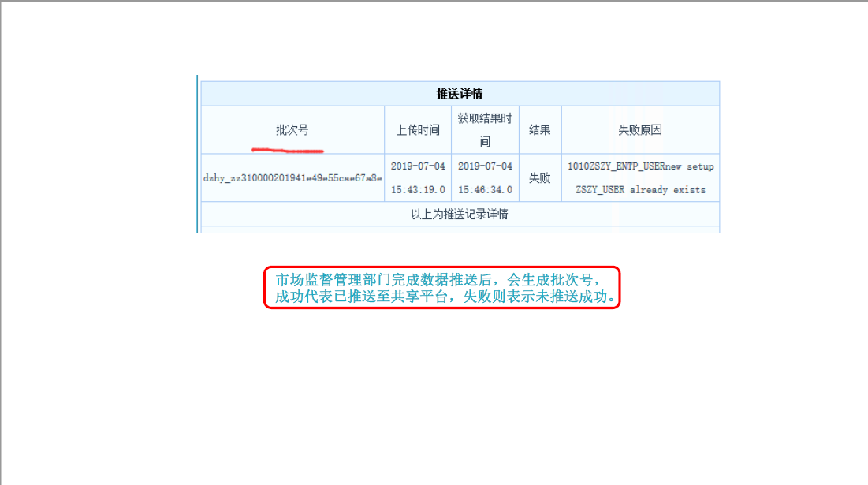This screenshot has width=868, height=485.
Task: Click the blue vertical bar left of table
Action: tap(197, 154)
